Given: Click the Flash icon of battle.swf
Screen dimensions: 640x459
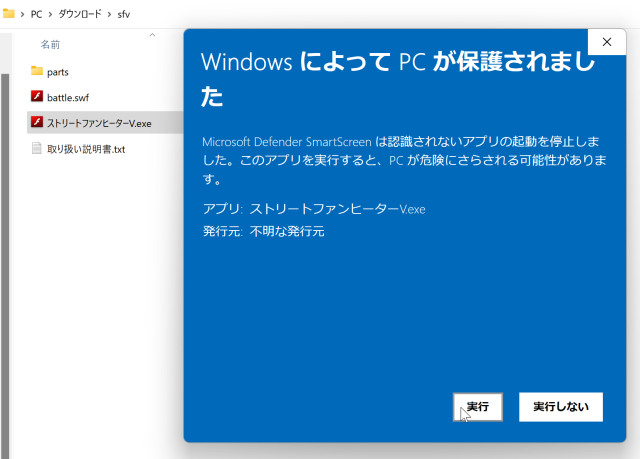Looking at the screenshot, I should click(x=37, y=97).
